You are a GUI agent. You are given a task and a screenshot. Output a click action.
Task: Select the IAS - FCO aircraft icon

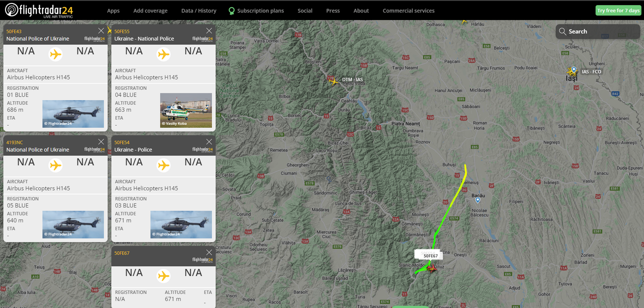[572, 72]
